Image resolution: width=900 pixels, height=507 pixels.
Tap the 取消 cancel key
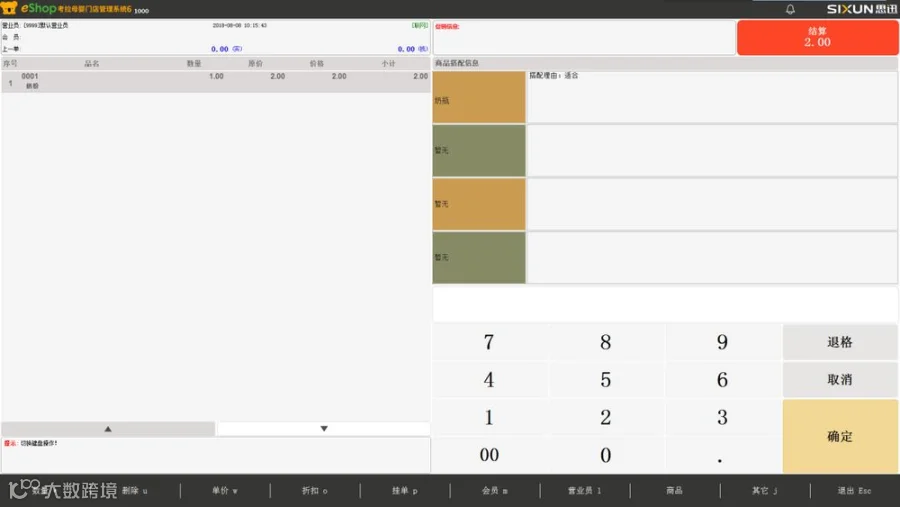tap(840, 380)
